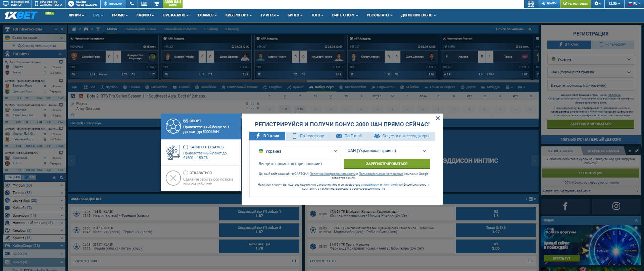644x271 pixels.
Task: Open the phone callback icon
Action: 132,4
